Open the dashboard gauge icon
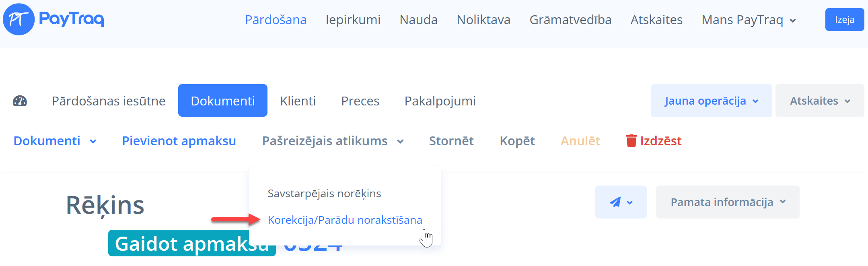This screenshot has height=266, width=868. [x=20, y=101]
